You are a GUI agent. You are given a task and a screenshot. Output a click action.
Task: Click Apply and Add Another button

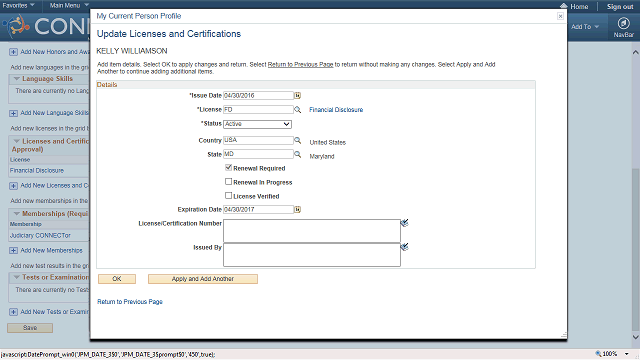tap(203, 279)
